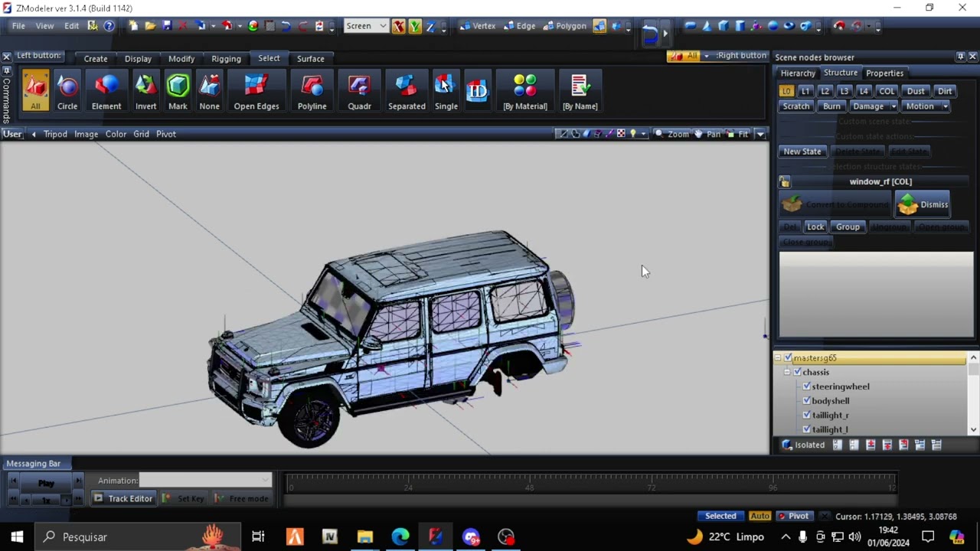
Task: Open the Motion state dropdown arrow
Action: coord(946,106)
